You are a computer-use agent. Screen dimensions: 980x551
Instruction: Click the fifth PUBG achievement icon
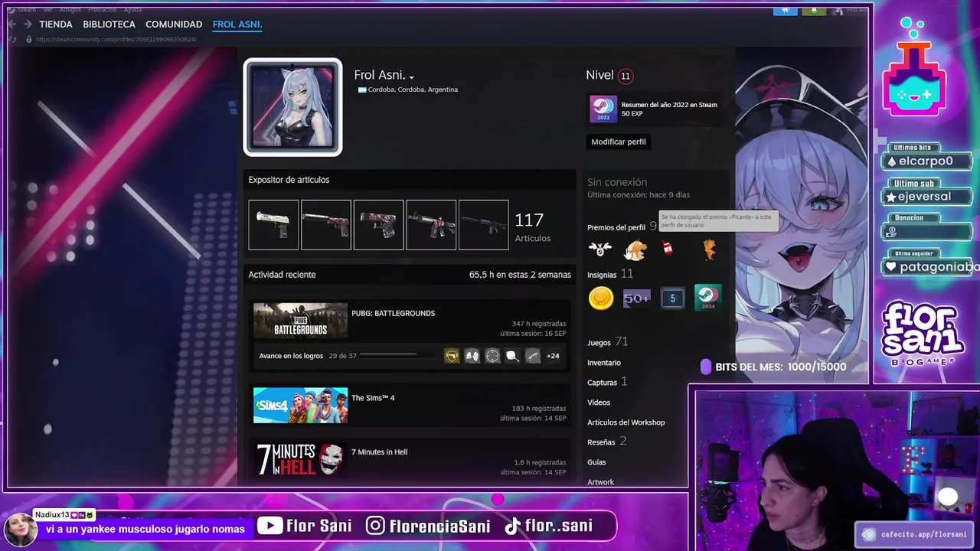(533, 356)
